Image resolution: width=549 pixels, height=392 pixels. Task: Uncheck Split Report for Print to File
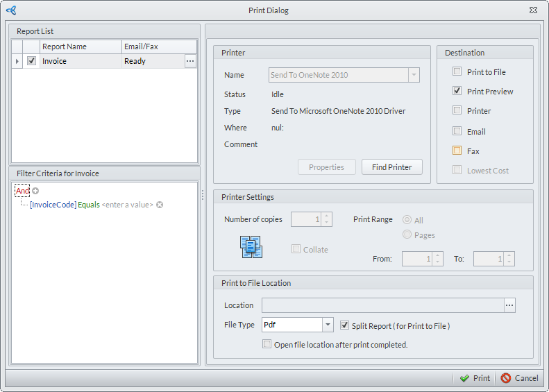(345, 325)
